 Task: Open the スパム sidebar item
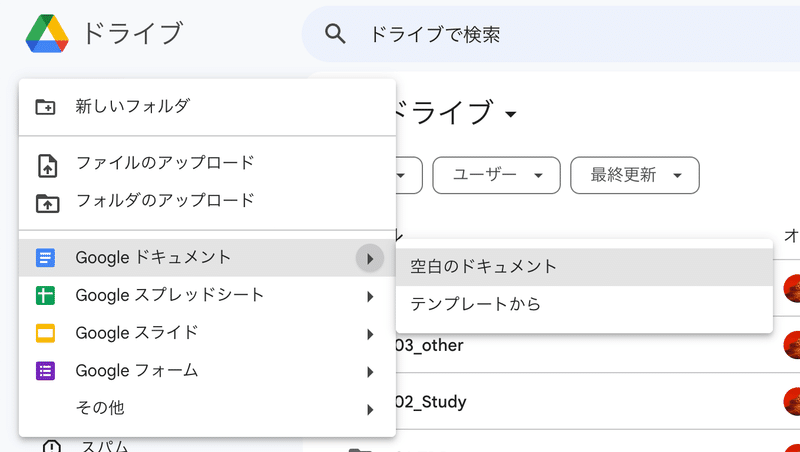[x=105, y=446]
